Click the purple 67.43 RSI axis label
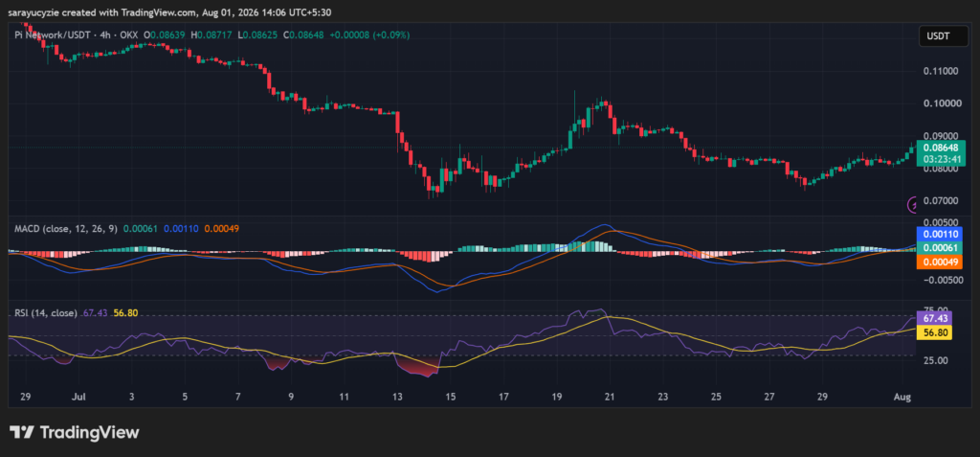The height and width of the screenshot is (457, 980). point(934,318)
